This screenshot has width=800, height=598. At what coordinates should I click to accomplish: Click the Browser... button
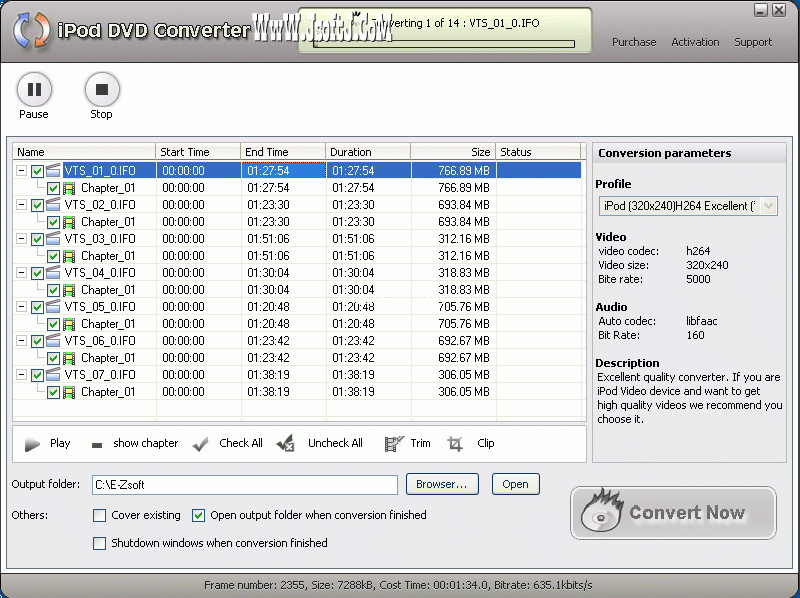click(442, 484)
